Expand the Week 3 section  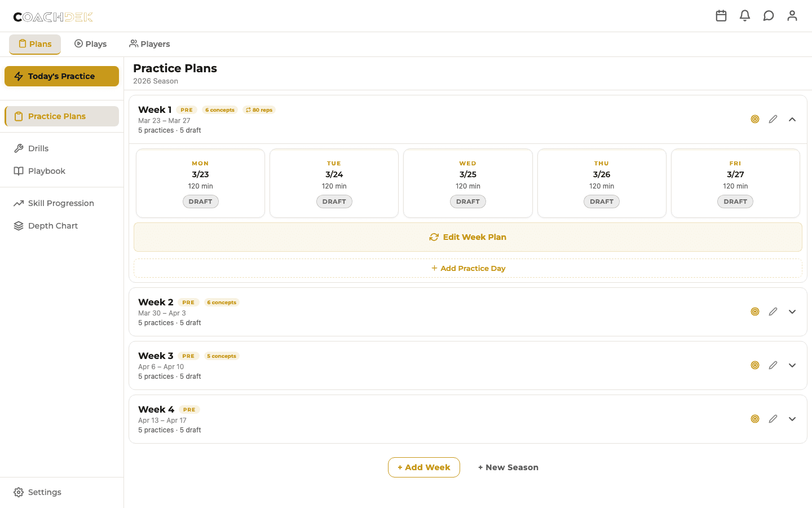[x=792, y=365]
